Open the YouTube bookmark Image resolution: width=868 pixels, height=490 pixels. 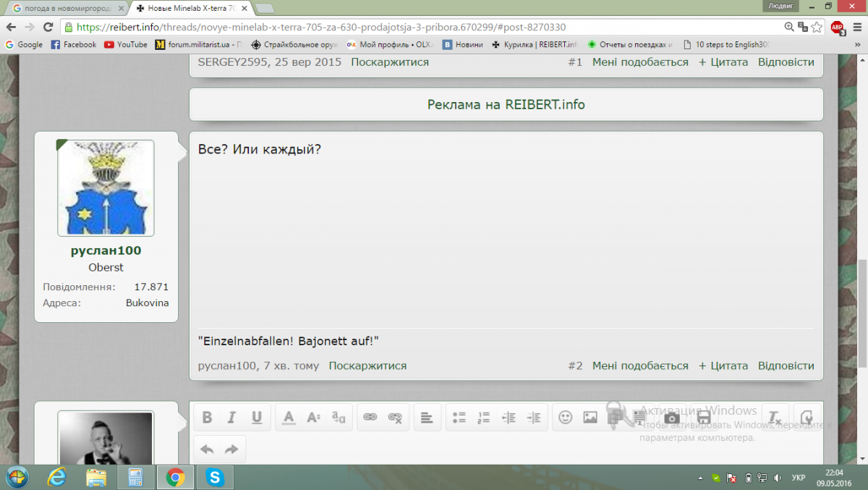click(x=126, y=44)
